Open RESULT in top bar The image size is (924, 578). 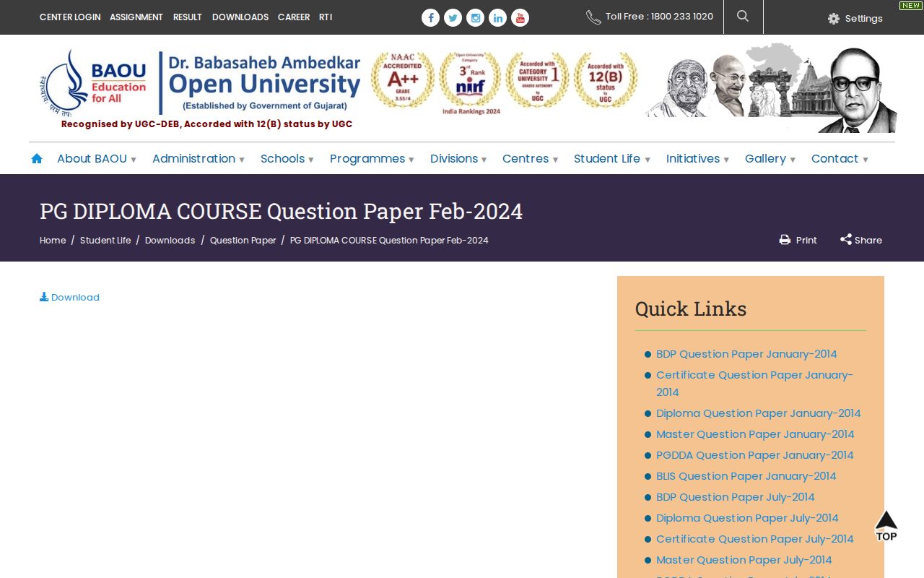click(x=188, y=17)
